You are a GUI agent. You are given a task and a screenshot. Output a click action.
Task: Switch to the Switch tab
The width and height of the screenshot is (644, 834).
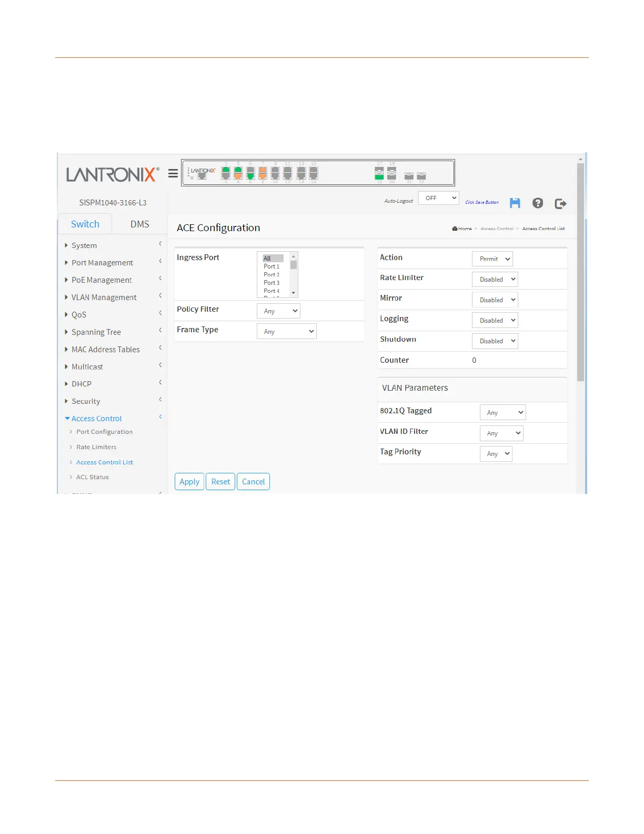[x=85, y=224]
